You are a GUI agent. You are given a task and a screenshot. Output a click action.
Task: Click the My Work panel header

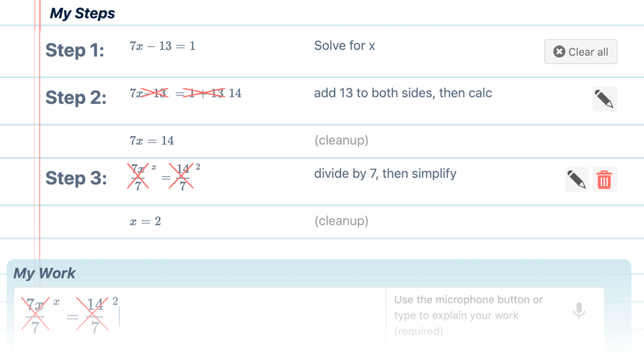pyautogui.click(x=44, y=273)
